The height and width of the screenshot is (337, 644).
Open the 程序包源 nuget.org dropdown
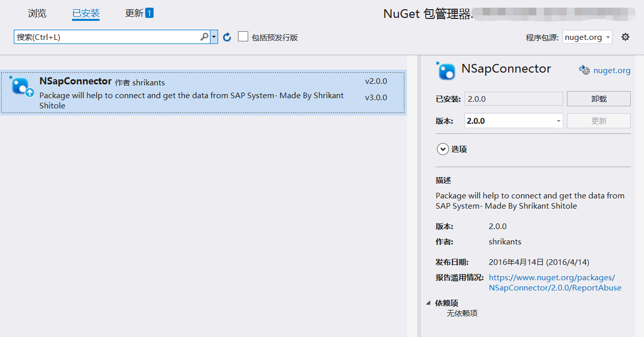click(587, 37)
